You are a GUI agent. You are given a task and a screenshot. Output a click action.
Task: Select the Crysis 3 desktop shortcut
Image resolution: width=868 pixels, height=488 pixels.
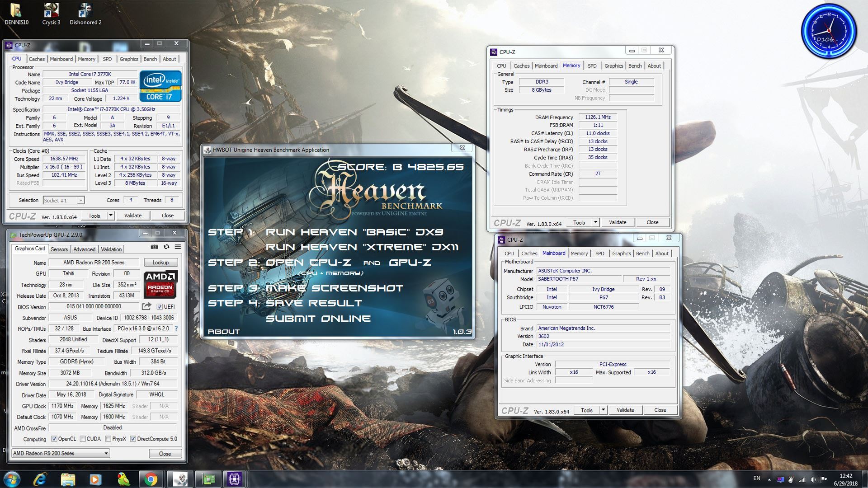(51, 14)
